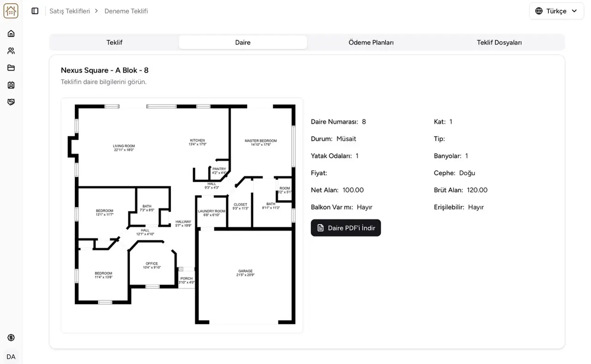Select the Daire tab

click(x=243, y=42)
